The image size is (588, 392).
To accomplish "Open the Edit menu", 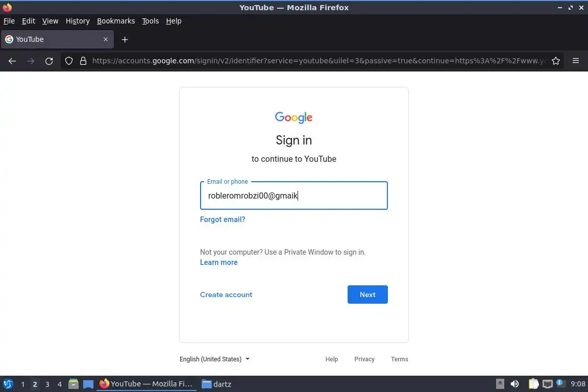I will (29, 21).
